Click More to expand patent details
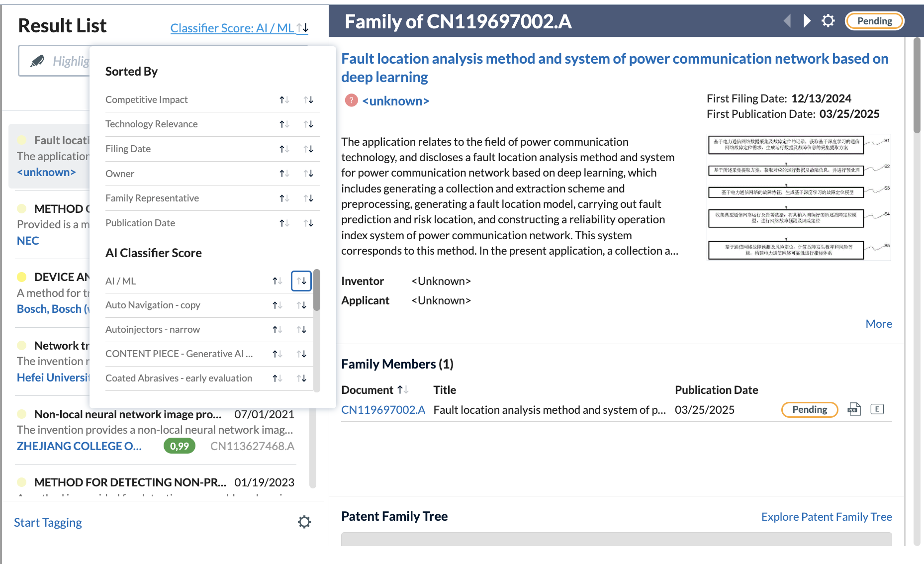Image resolution: width=924 pixels, height=564 pixels. [x=879, y=324]
